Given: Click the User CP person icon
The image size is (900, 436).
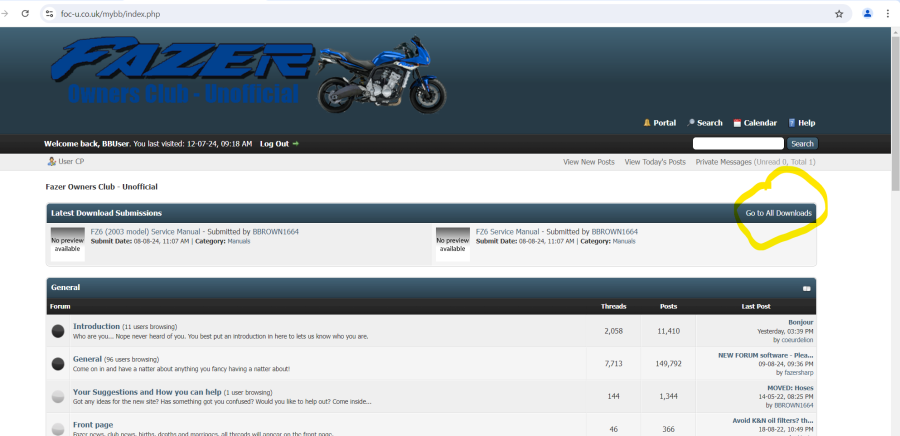Looking at the screenshot, I should 52,162.
